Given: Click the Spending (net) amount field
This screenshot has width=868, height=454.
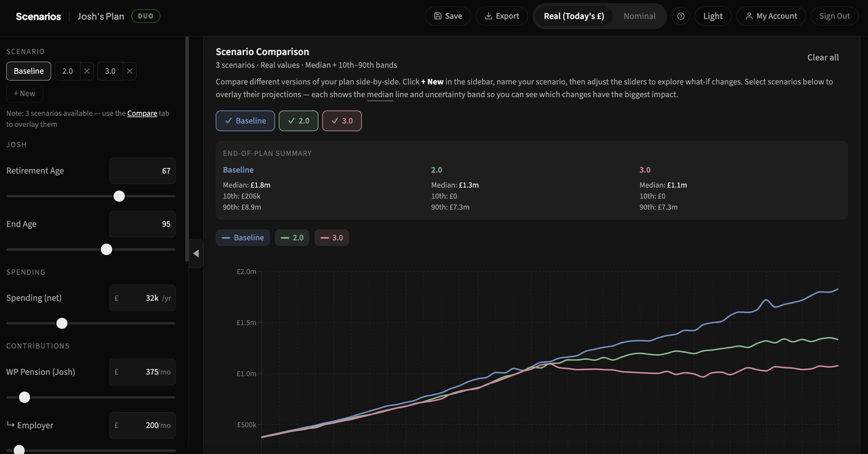Looking at the screenshot, I should [x=142, y=298].
